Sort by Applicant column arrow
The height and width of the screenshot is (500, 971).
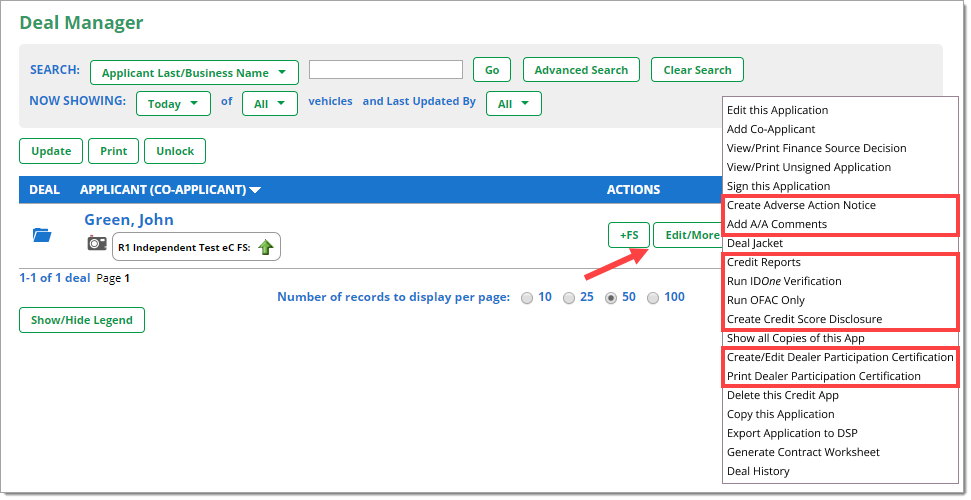coord(256,190)
